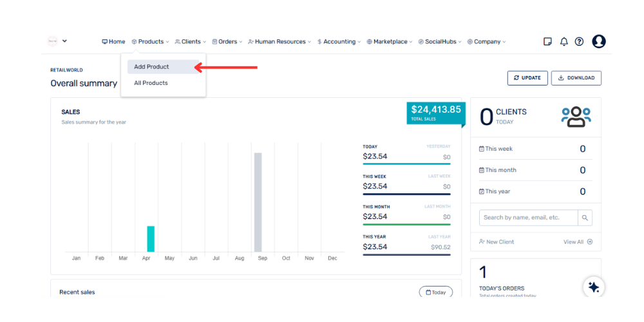This screenshot has height=322, width=644.
Task: Click the clients group icon
Action: [576, 117]
